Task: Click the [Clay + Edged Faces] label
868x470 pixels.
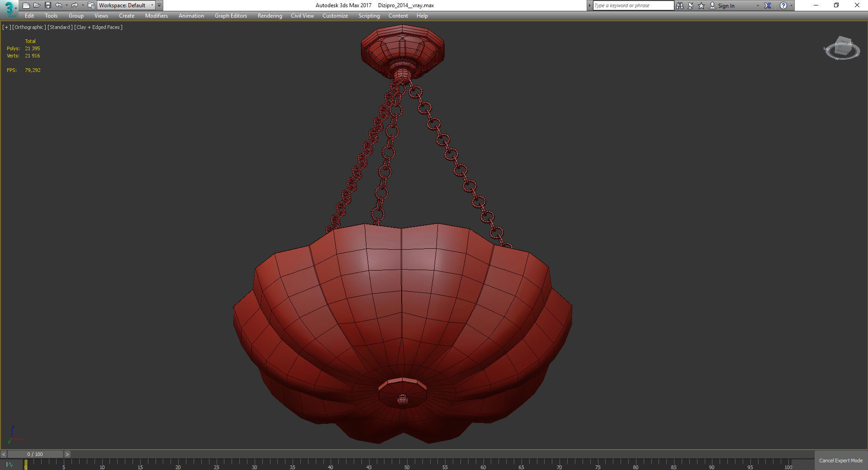Action: [x=98, y=27]
